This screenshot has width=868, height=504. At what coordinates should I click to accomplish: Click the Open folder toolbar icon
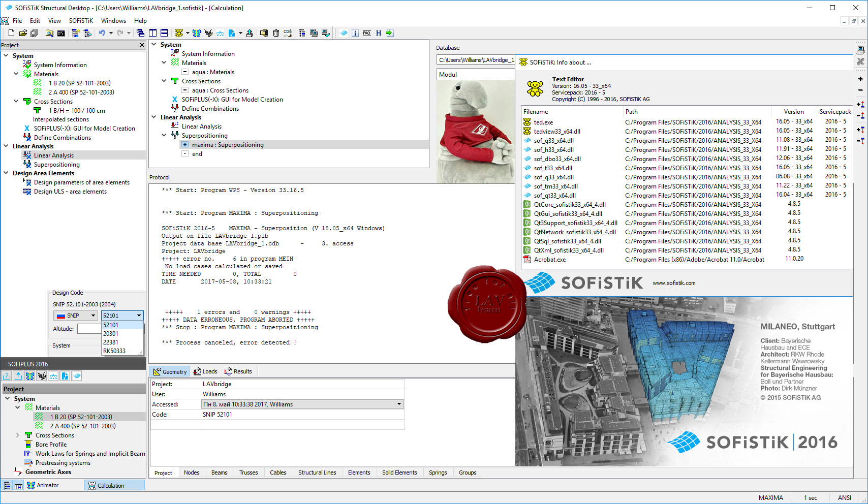click(x=23, y=33)
